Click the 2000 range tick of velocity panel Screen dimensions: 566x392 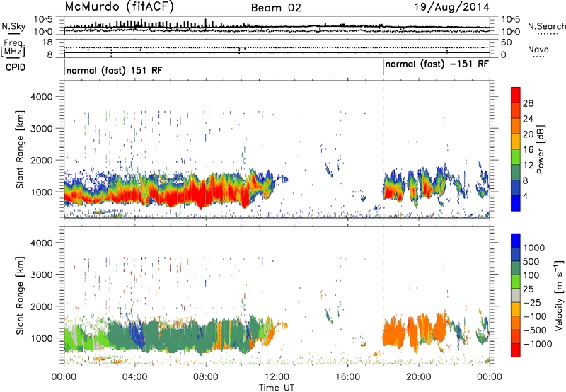point(41,306)
